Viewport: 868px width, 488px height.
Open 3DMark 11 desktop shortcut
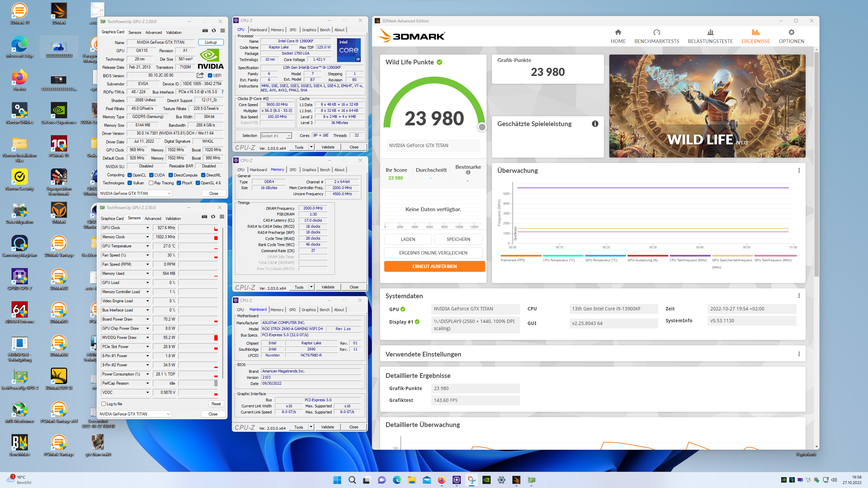(x=19, y=14)
